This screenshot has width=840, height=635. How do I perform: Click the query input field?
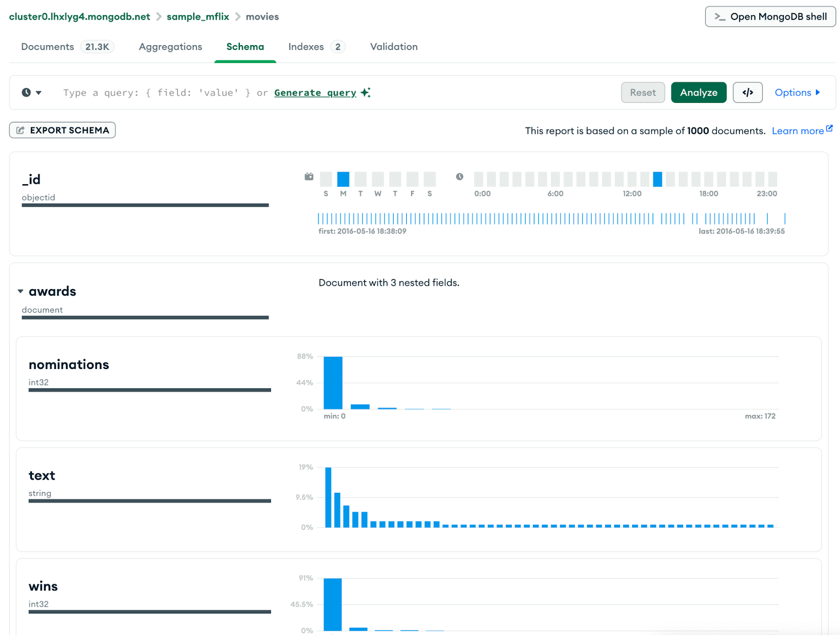coord(157,92)
